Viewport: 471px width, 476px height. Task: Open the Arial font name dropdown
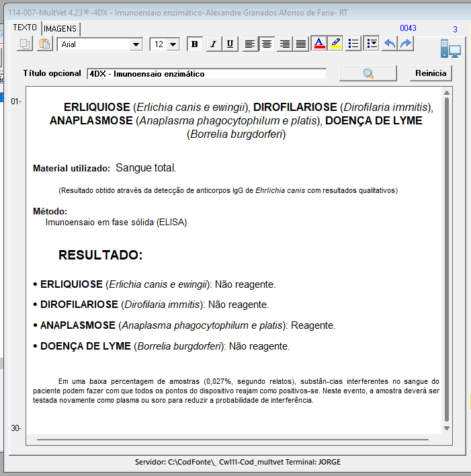click(136, 44)
